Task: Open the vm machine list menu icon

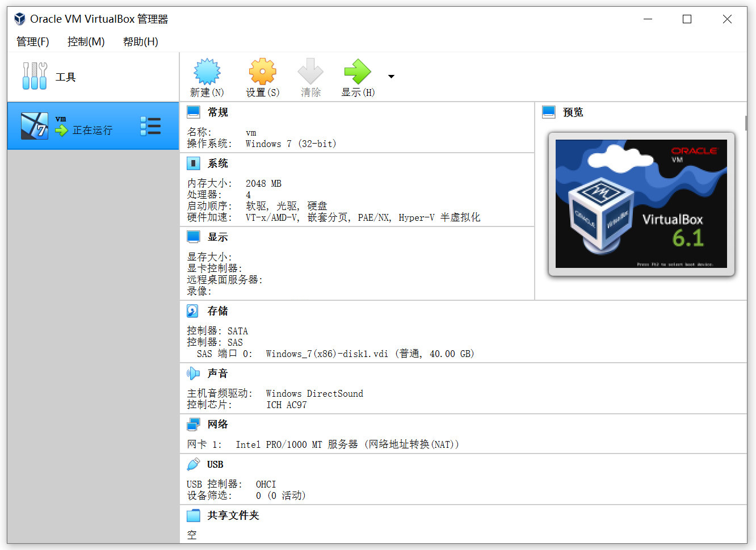Action: pyautogui.click(x=150, y=125)
